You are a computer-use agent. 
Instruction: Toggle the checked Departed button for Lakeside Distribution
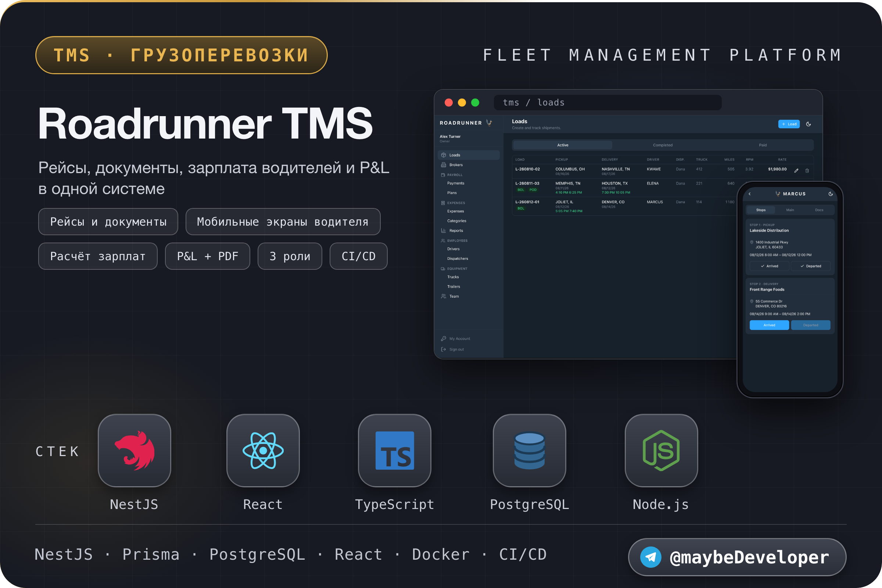(811, 266)
